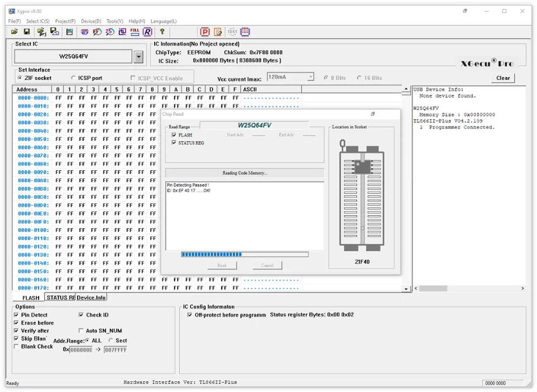Viewport: 537px width, 392px height.
Task: Open the Tools(V) menu
Action: click(x=114, y=21)
